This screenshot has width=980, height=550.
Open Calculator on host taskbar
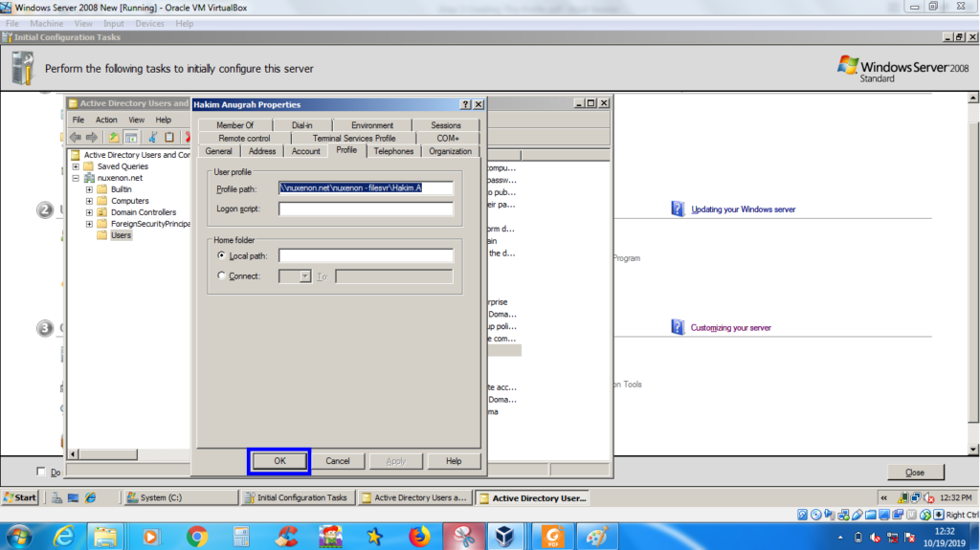[x=241, y=537]
